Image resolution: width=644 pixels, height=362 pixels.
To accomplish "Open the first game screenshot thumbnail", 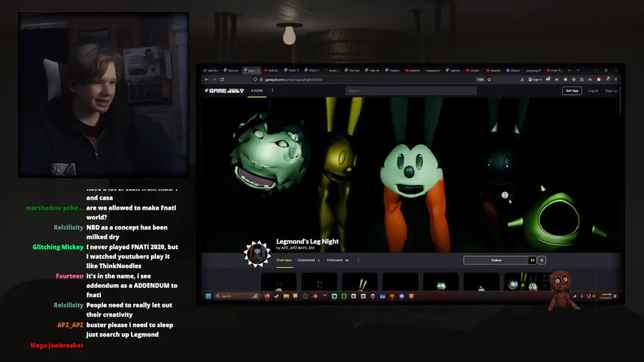I will tap(278, 283).
